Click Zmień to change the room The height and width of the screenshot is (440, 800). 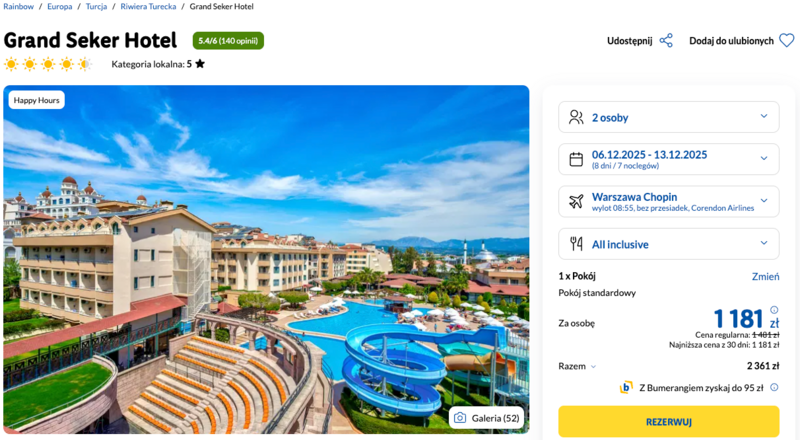(x=765, y=276)
